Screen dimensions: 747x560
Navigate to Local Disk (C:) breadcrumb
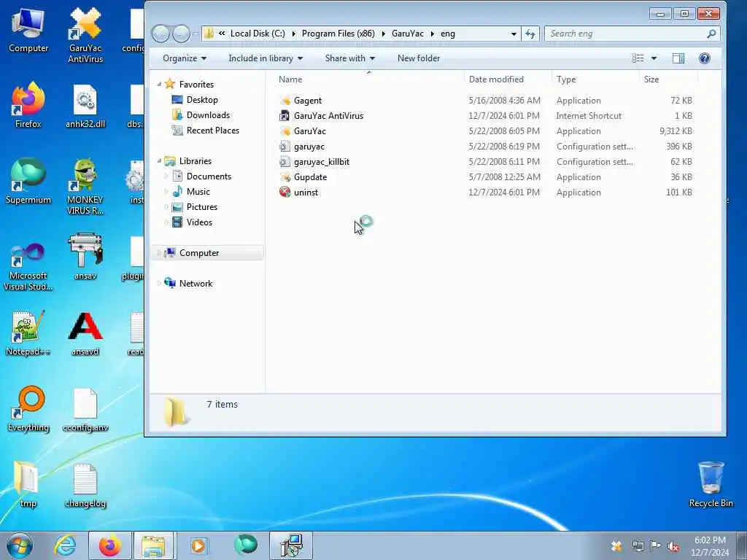click(258, 34)
